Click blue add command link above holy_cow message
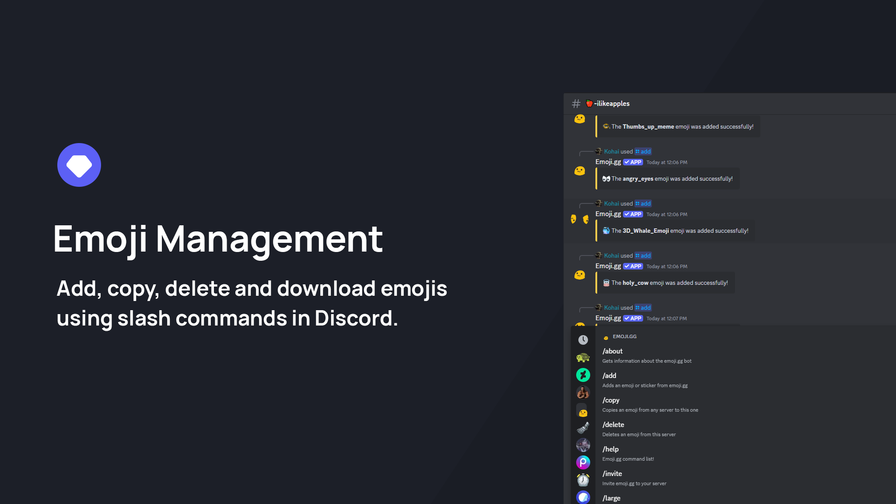This screenshot has width=896, height=504. pos(643,255)
